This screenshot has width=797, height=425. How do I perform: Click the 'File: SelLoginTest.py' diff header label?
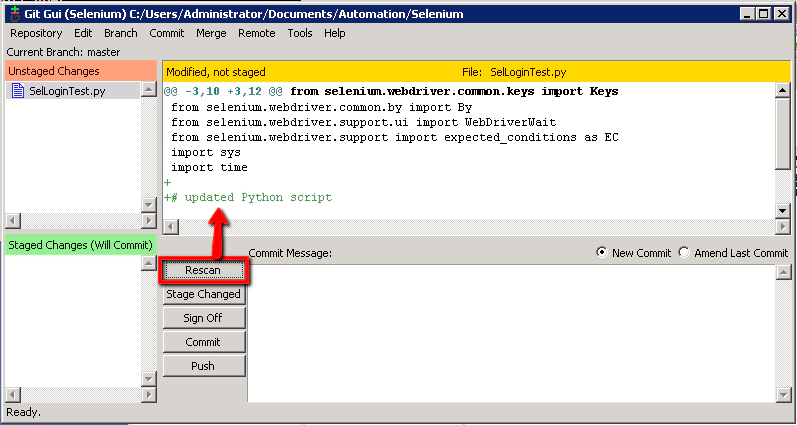click(x=514, y=72)
